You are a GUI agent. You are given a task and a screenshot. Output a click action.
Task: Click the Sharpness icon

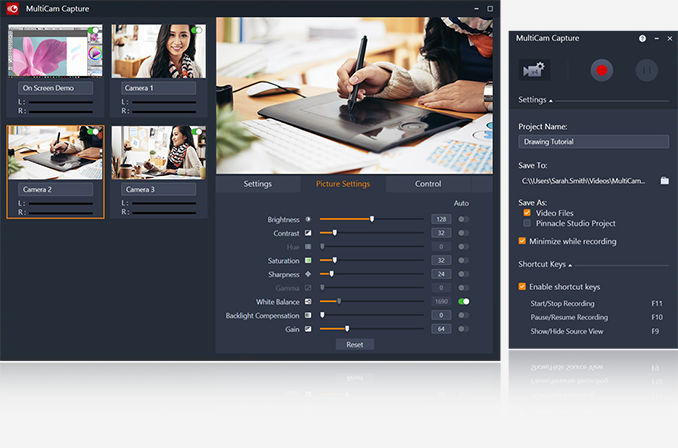(x=308, y=274)
